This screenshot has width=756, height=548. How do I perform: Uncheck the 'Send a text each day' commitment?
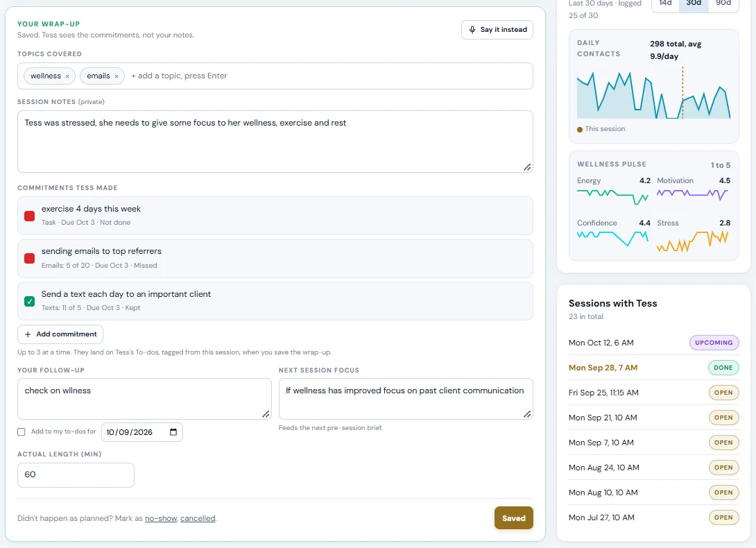tap(29, 301)
